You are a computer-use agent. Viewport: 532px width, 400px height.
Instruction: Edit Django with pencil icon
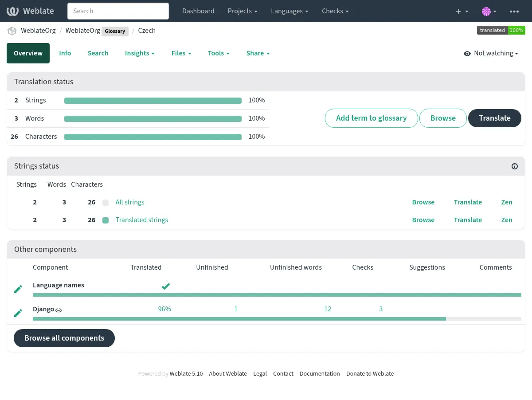[x=18, y=313]
